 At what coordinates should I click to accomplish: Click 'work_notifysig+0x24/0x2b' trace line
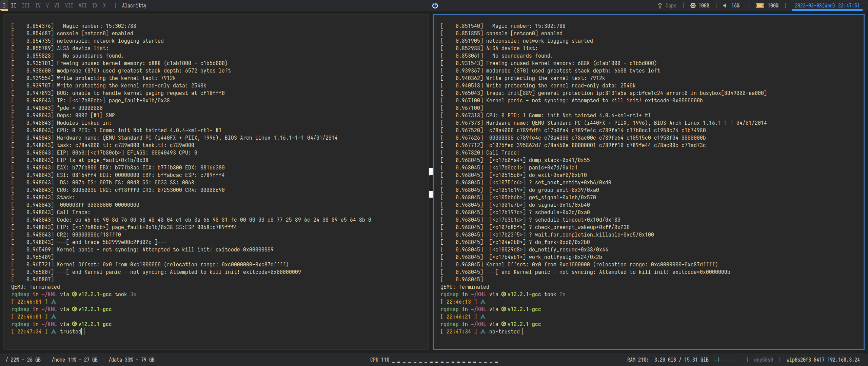(521, 257)
